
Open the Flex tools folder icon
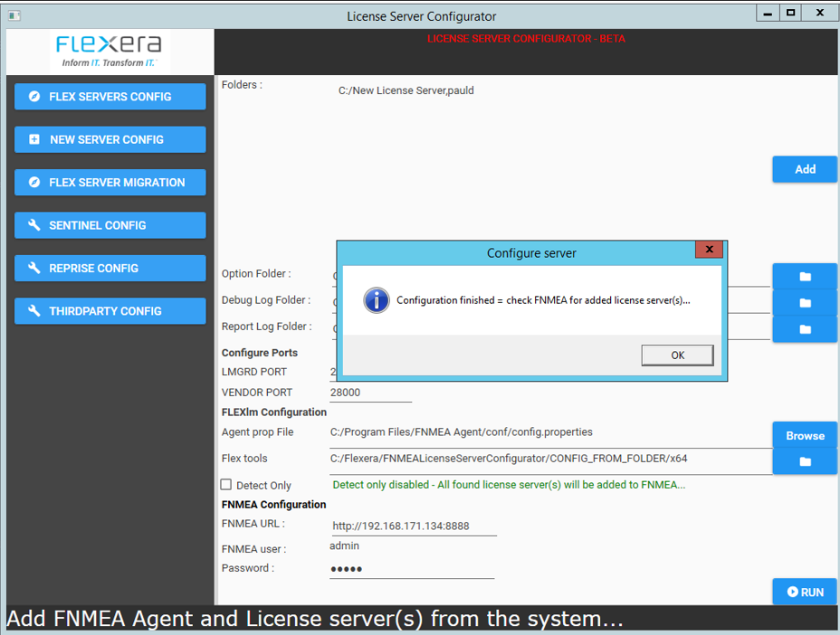pyautogui.click(x=805, y=460)
